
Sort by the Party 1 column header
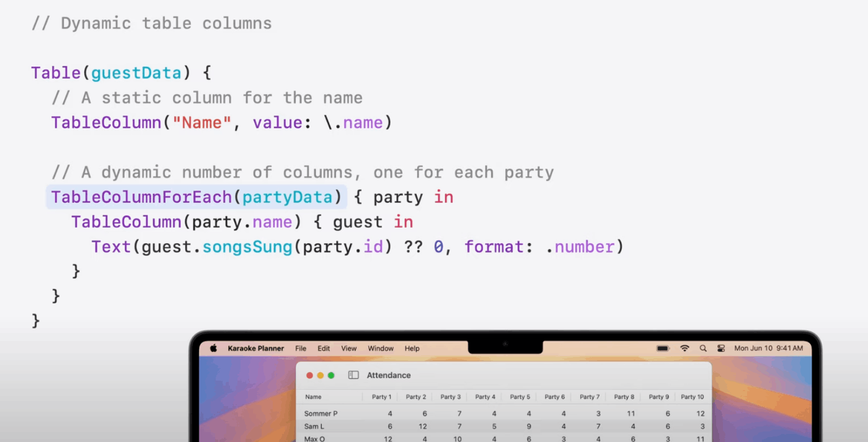coord(381,397)
